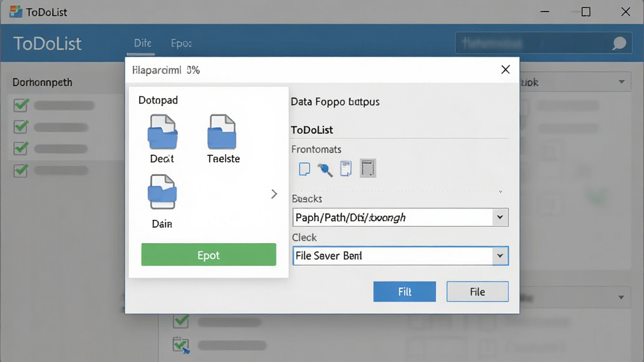Click the Cleck label
Screen dimensions: 644x362
(304, 238)
